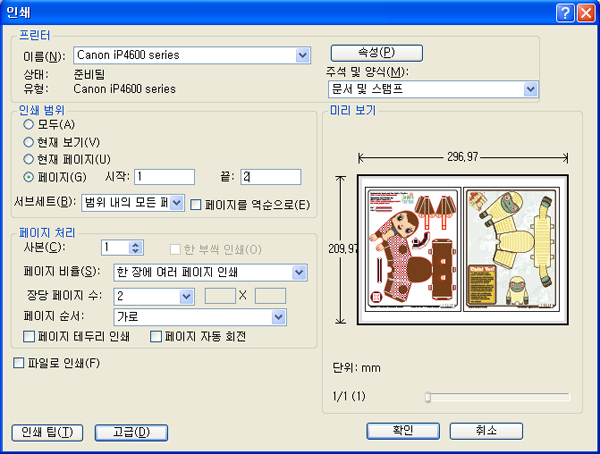Enable 페이지를 역순으로(E) checkbox
Viewport: 600px width, 454px height.
point(196,204)
